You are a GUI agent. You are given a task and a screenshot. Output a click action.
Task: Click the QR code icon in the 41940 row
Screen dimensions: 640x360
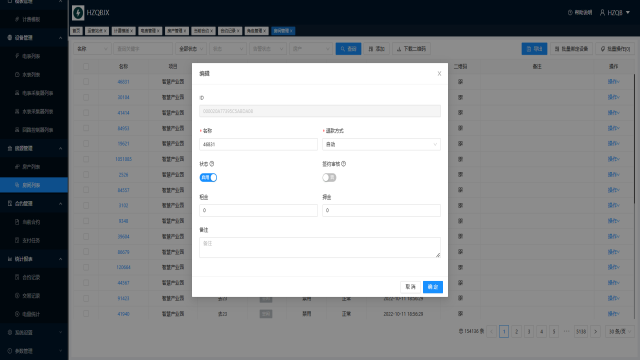pos(460,313)
